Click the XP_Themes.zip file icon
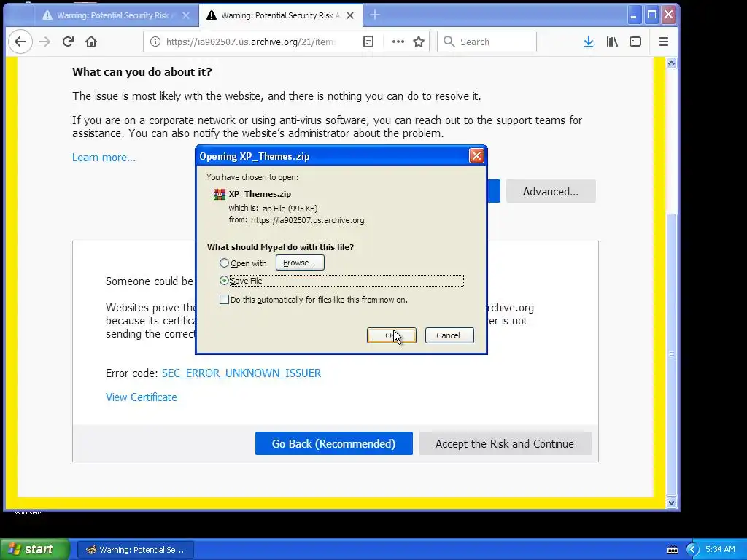The image size is (747, 560). [x=219, y=194]
